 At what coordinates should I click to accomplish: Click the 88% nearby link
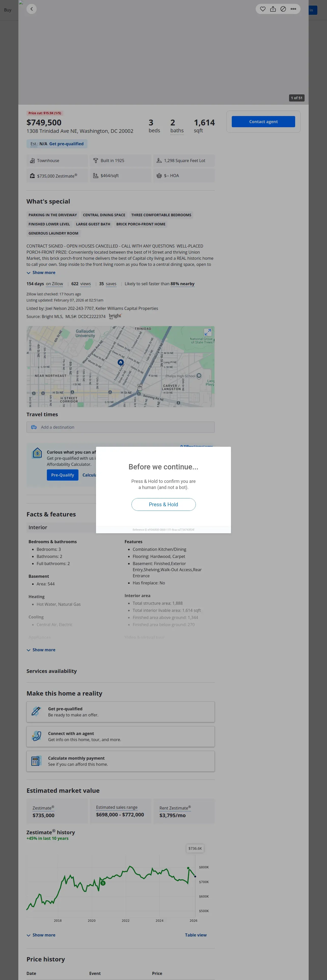coord(182,284)
